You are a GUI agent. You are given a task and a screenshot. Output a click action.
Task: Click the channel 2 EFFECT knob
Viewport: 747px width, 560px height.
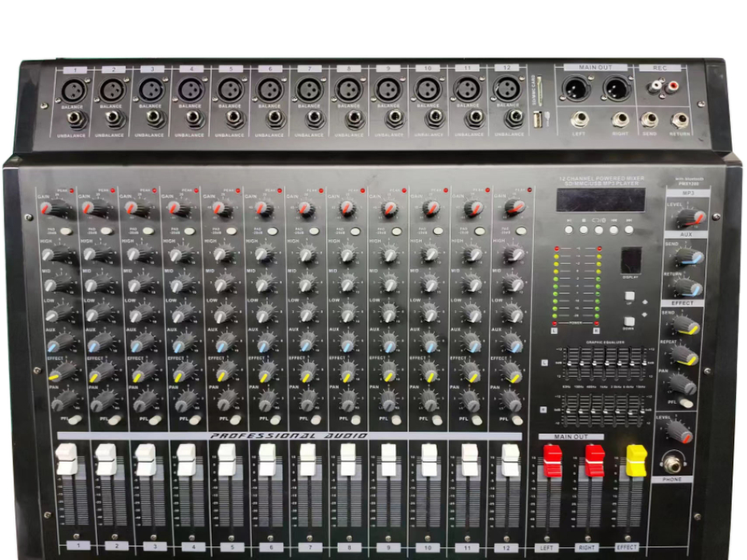95,373
